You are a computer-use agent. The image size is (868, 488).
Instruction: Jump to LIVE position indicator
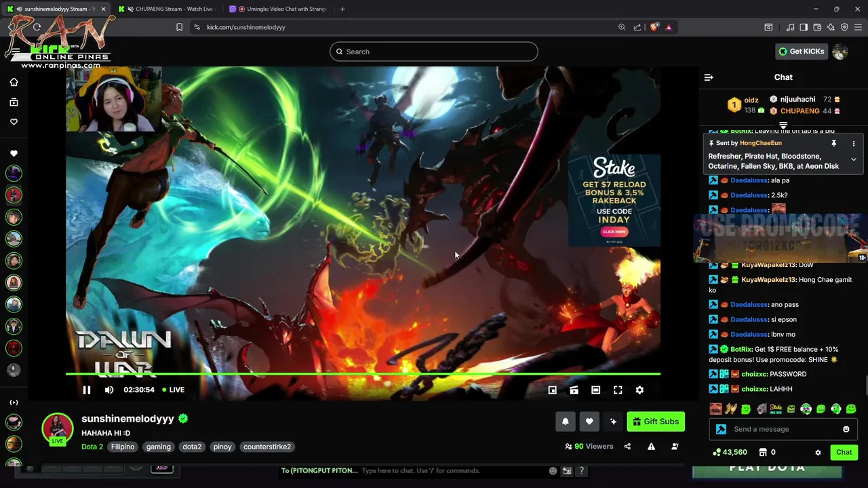173,390
